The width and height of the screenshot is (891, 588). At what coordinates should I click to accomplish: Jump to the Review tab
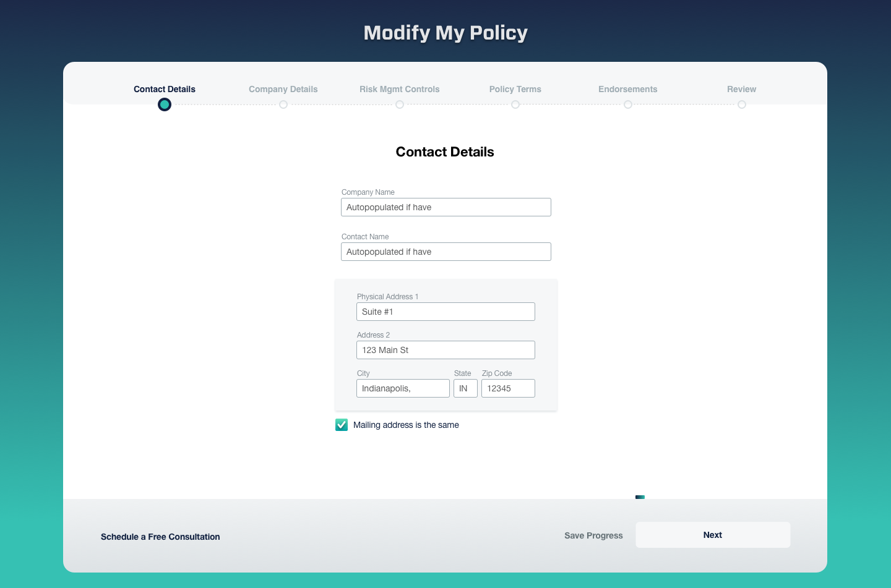742,89
